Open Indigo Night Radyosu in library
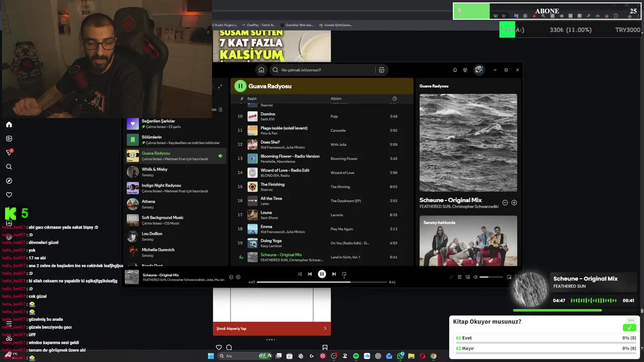 (175, 188)
